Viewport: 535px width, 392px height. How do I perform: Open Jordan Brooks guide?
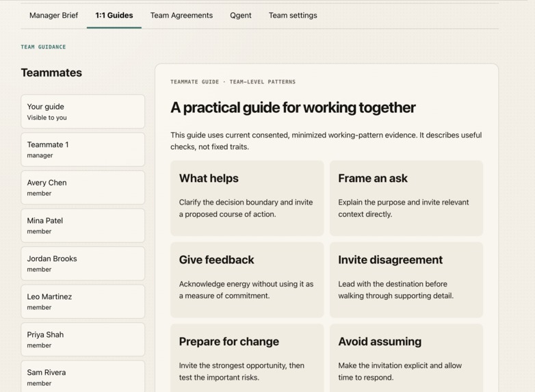[x=83, y=263]
